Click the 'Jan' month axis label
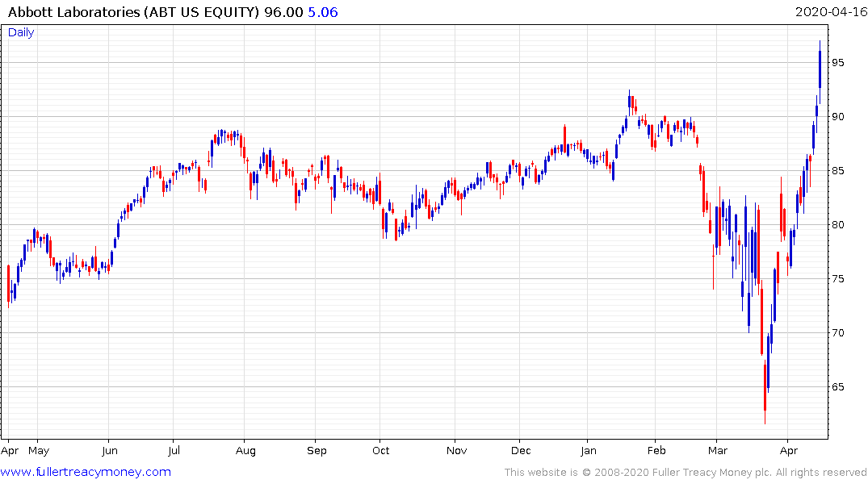The height and width of the screenshot is (484, 868). (589, 451)
